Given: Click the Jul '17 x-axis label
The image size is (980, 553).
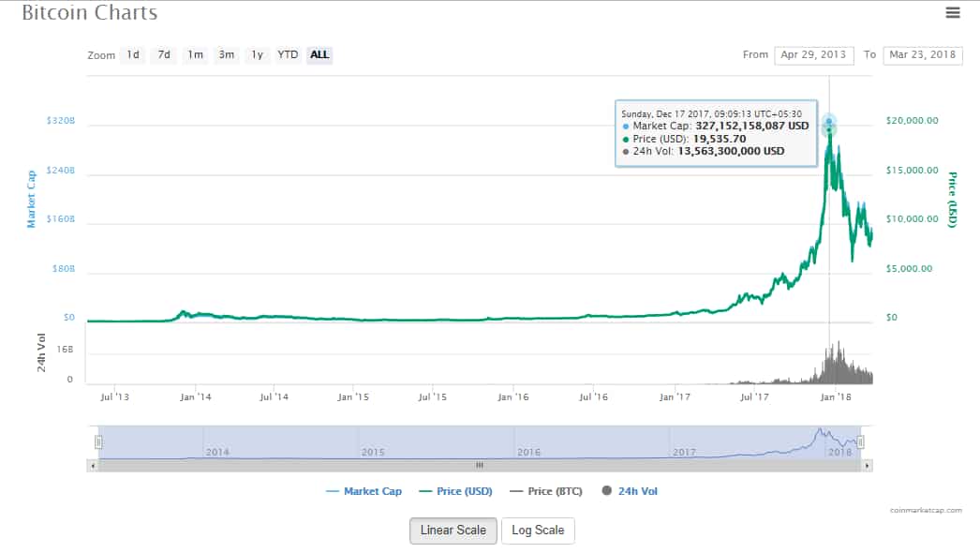Looking at the screenshot, I should [x=754, y=397].
